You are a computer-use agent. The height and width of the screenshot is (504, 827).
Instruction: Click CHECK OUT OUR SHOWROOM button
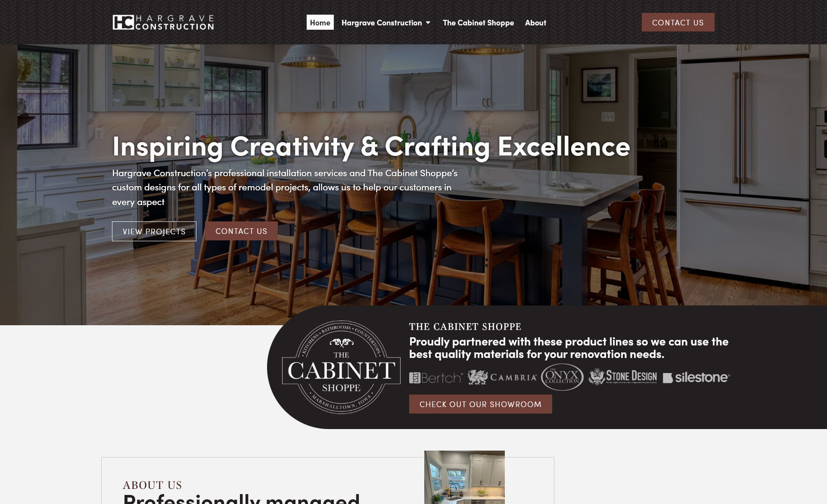[x=480, y=404]
